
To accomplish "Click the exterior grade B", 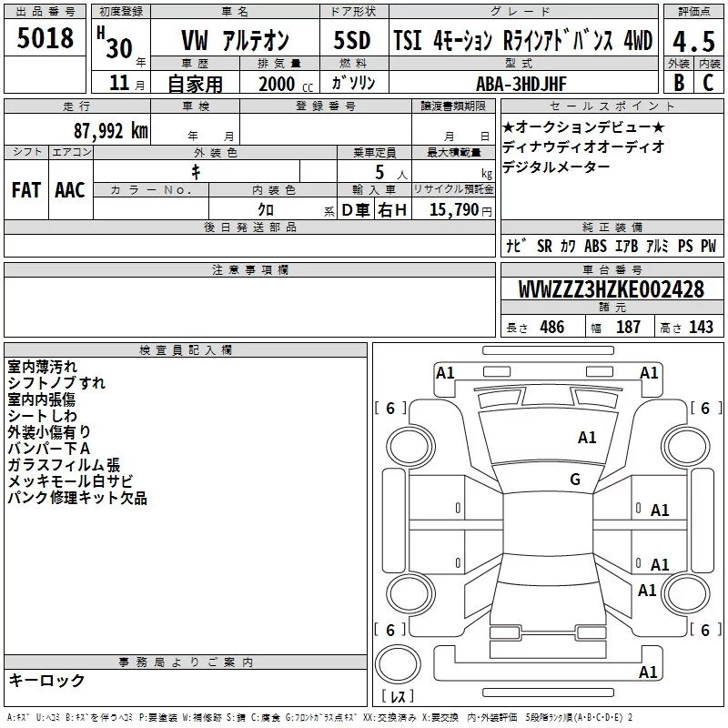I will (x=677, y=82).
